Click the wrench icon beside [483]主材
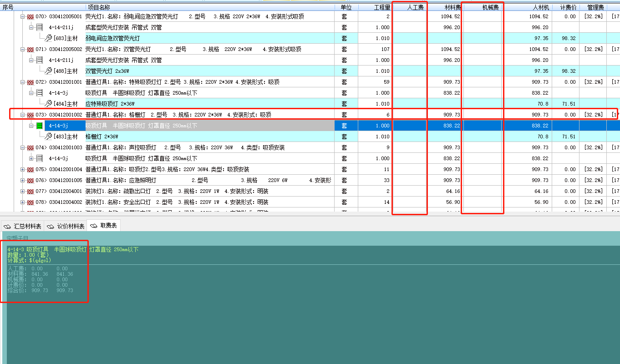Image resolution: width=620 pixels, height=364 pixels. pos(49,136)
